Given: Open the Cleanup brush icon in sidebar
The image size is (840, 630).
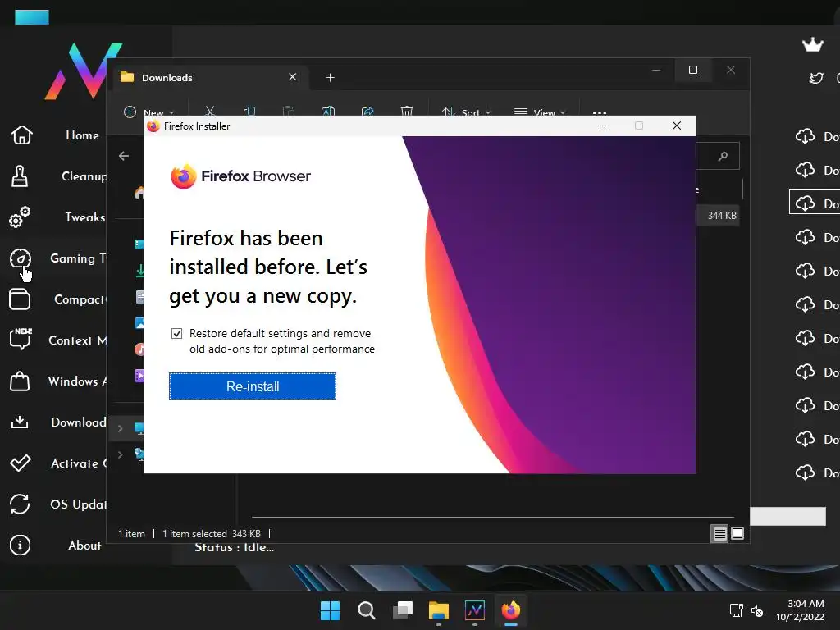Looking at the screenshot, I should coord(20,176).
